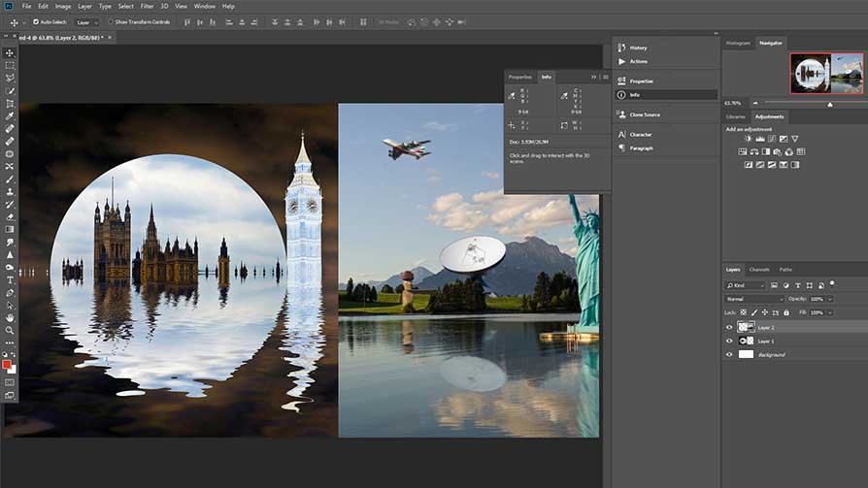
Task: Add a Levels adjustment
Action: pos(760,139)
